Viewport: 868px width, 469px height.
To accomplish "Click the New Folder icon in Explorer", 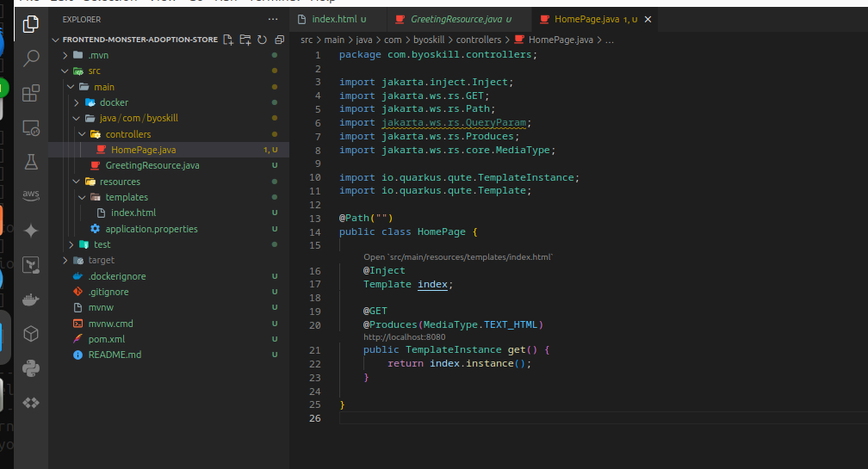I will pyautogui.click(x=245, y=40).
